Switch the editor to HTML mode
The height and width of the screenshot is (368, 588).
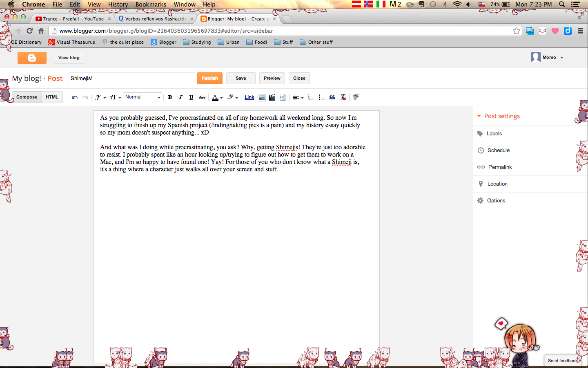point(52,97)
